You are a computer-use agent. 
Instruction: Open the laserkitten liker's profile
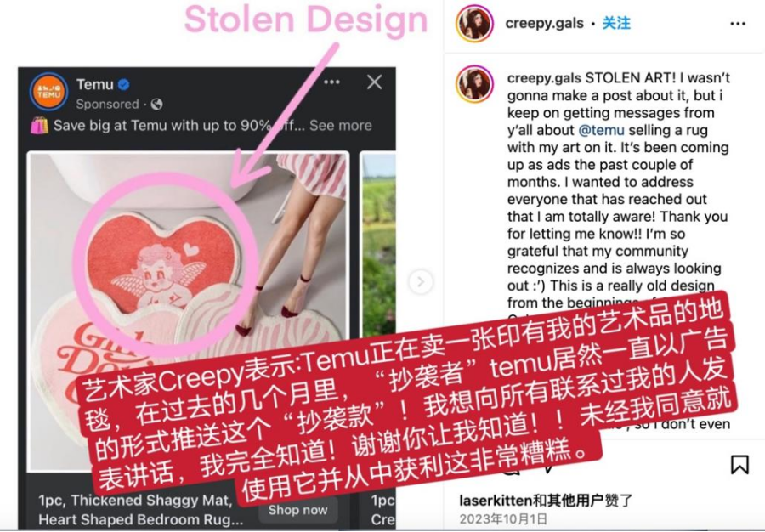(496, 501)
